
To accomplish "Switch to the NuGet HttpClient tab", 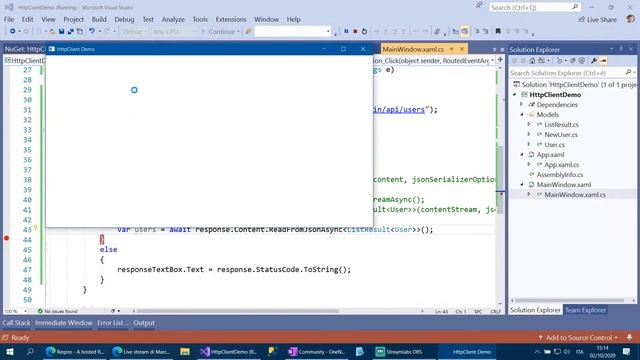I will pos(24,49).
